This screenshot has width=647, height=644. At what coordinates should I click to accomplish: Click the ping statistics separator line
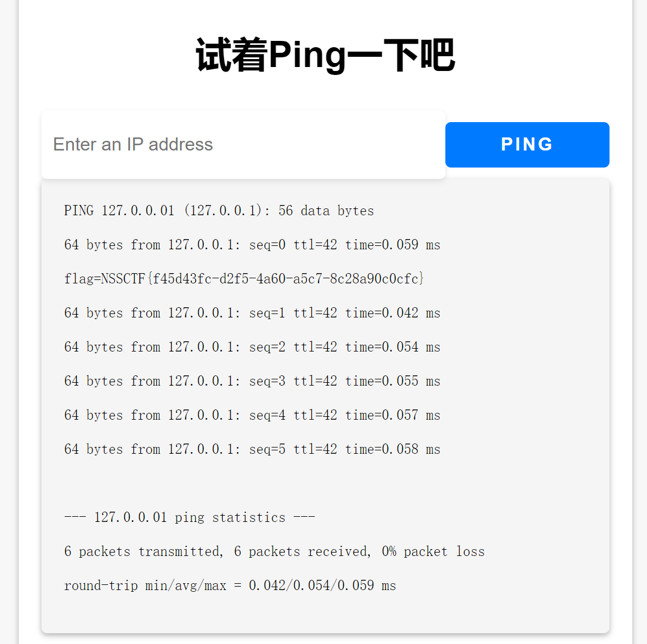click(189, 517)
